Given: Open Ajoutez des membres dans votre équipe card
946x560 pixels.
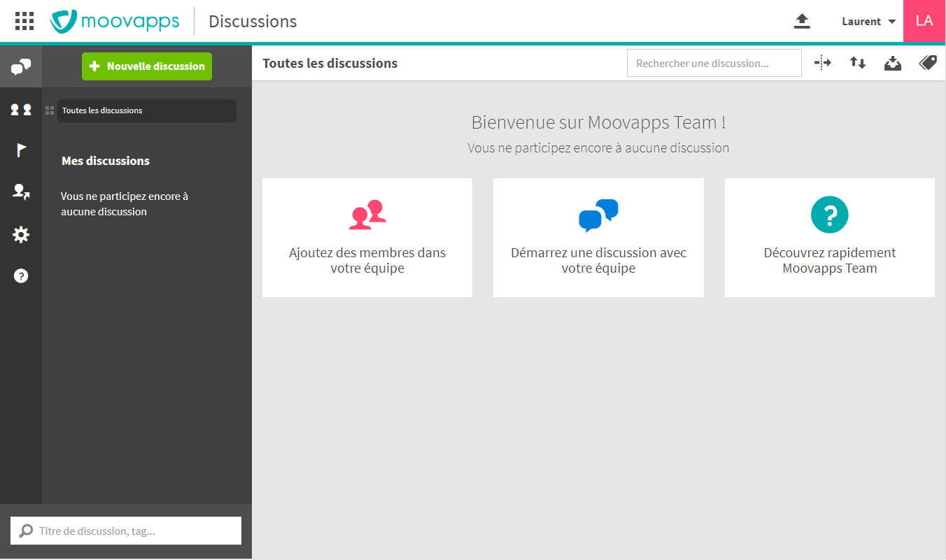Looking at the screenshot, I should click(367, 238).
